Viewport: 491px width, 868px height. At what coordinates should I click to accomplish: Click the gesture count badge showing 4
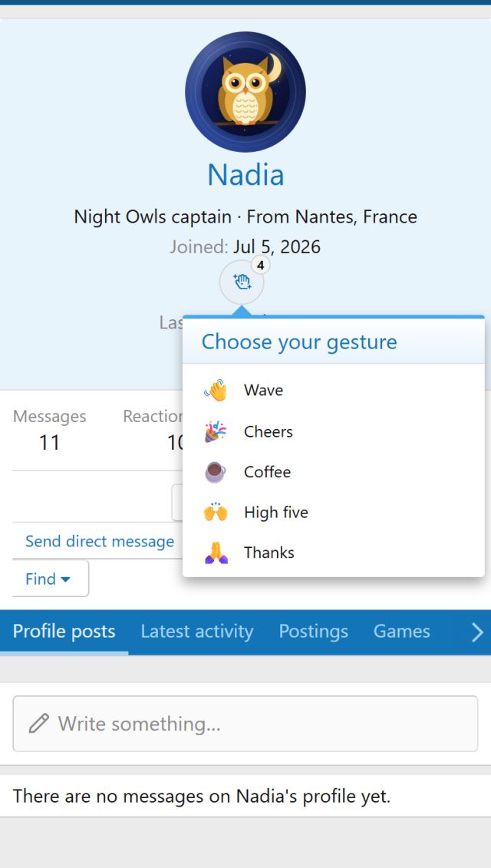(260, 266)
